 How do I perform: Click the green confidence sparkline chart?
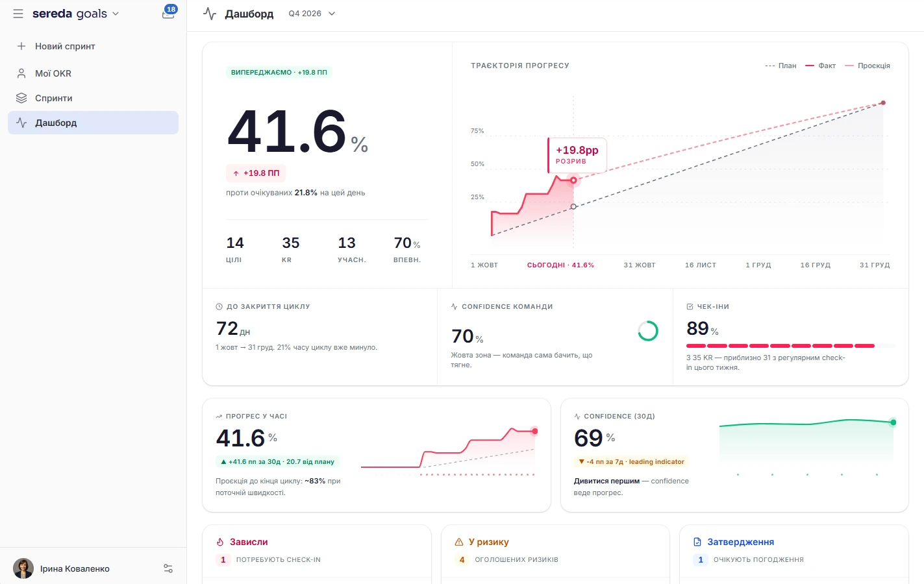[808, 446]
